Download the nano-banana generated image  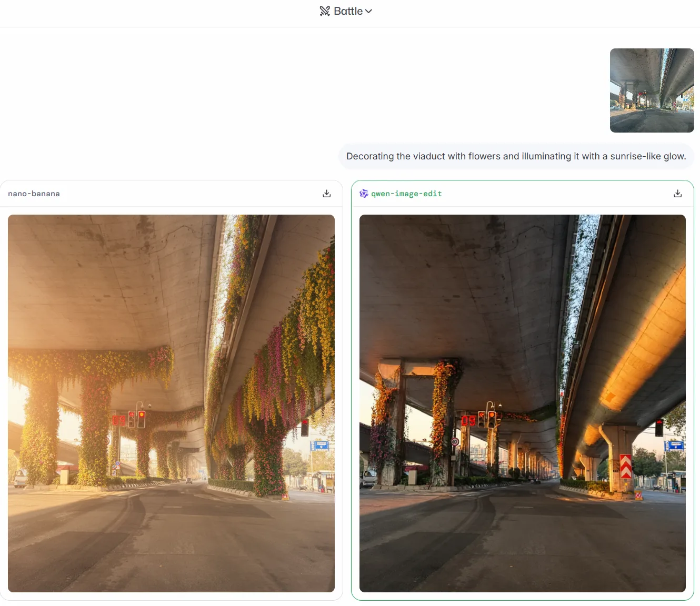click(326, 194)
